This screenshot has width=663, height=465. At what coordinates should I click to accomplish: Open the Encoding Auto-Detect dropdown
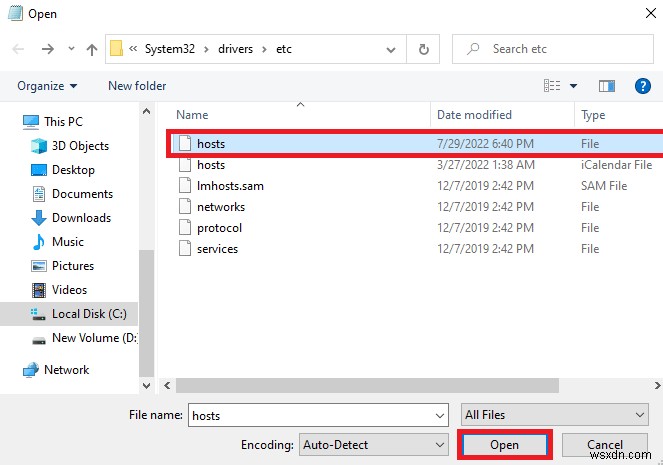pyautogui.click(x=373, y=444)
